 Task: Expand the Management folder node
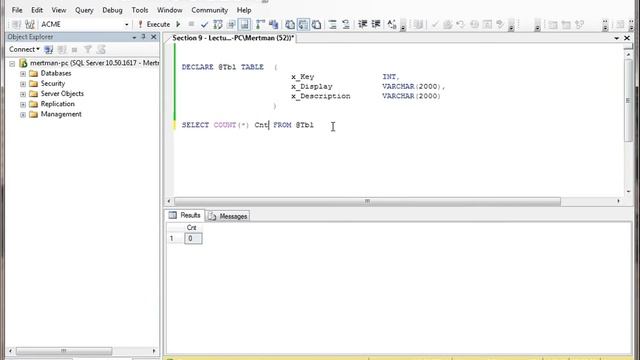[23, 115]
